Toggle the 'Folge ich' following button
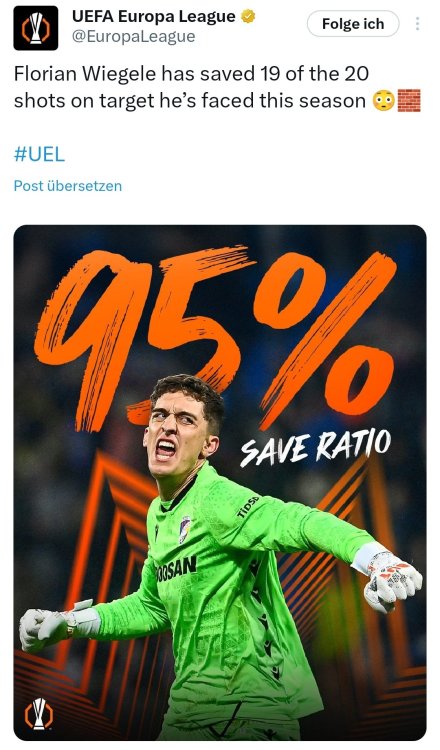This screenshot has height=750, width=440. coord(353,23)
